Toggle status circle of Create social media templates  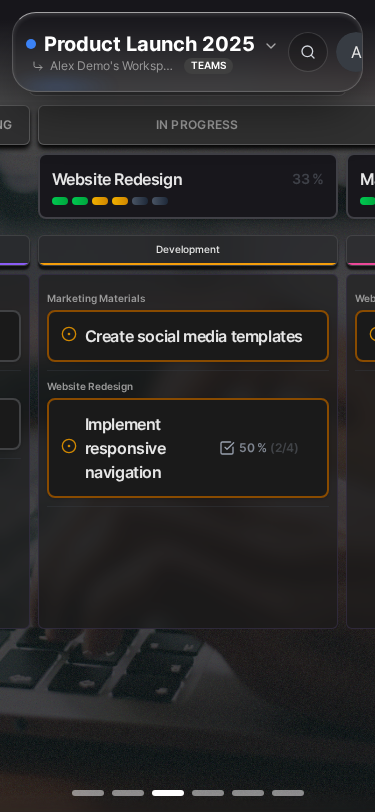tap(69, 335)
